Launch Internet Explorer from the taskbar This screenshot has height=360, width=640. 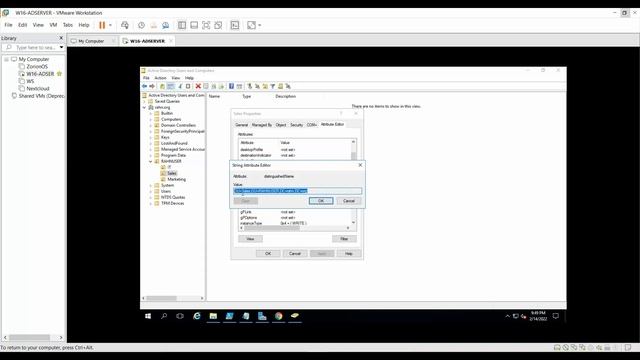coord(197,316)
